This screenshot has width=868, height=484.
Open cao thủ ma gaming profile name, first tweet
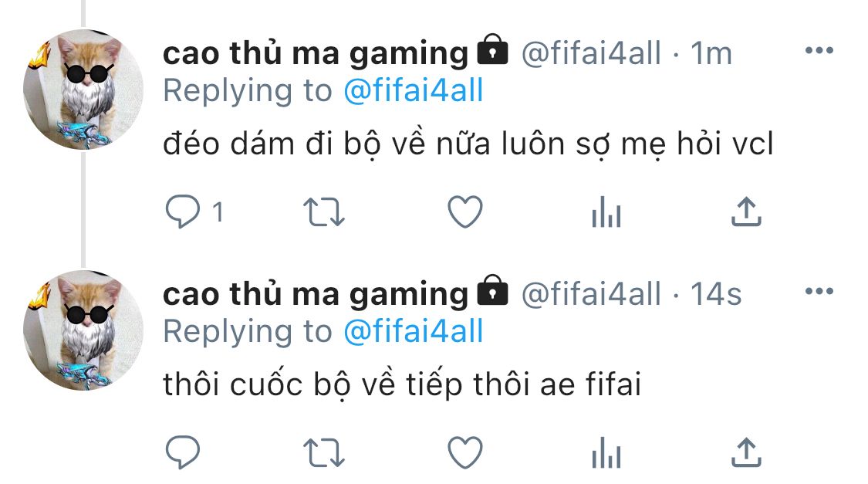(316, 54)
